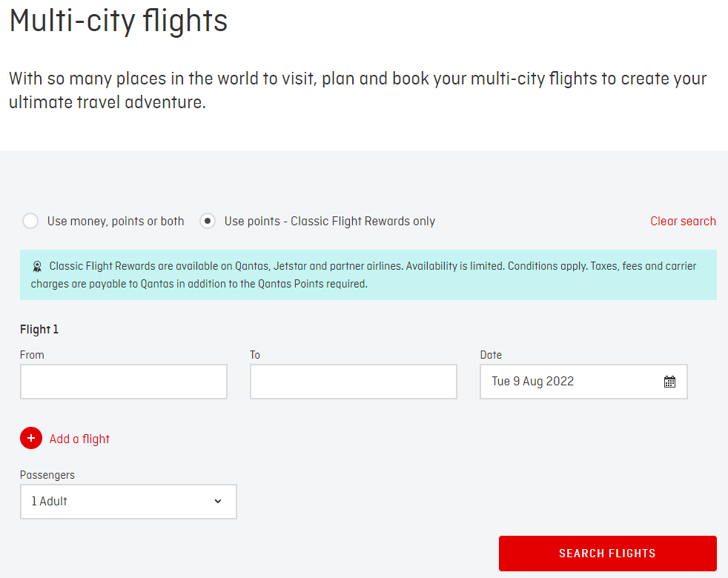Click the Classic Flight Rewards ribbon icon
Viewport: 728px width, 578px height.
tap(37, 267)
